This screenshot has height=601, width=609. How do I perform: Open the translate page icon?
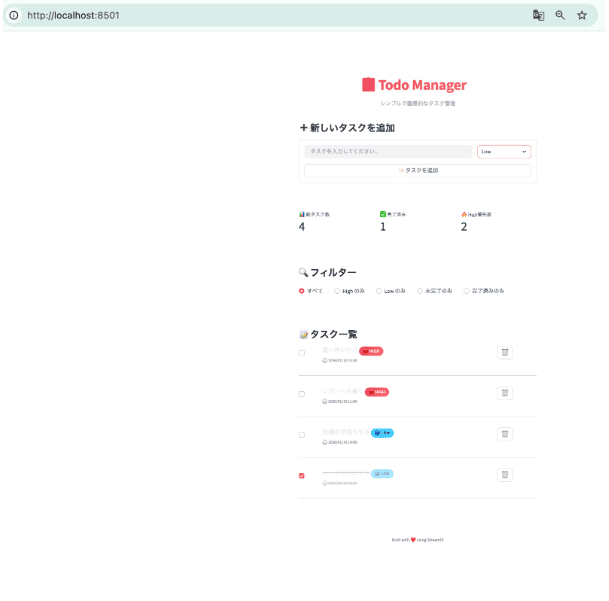click(x=538, y=16)
